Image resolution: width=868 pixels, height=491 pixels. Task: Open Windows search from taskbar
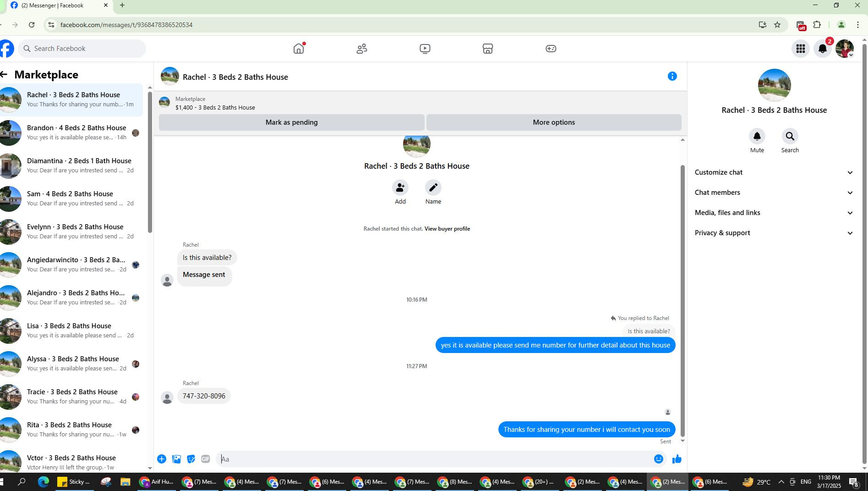point(22,482)
